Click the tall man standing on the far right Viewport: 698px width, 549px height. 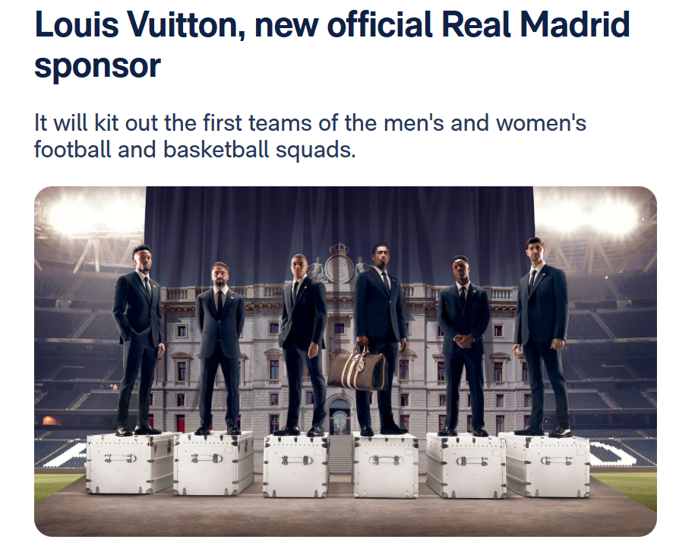541,337
